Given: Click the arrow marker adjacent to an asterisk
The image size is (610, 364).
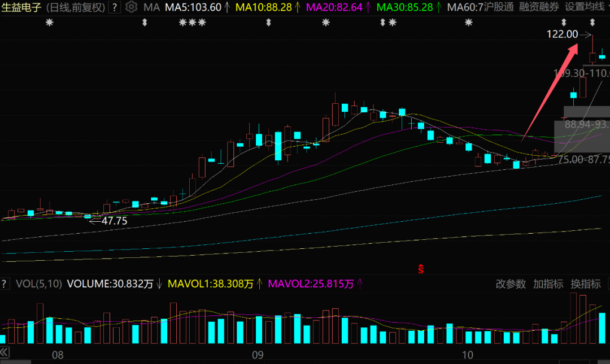Looking at the screenshot, I should [383, 23].
